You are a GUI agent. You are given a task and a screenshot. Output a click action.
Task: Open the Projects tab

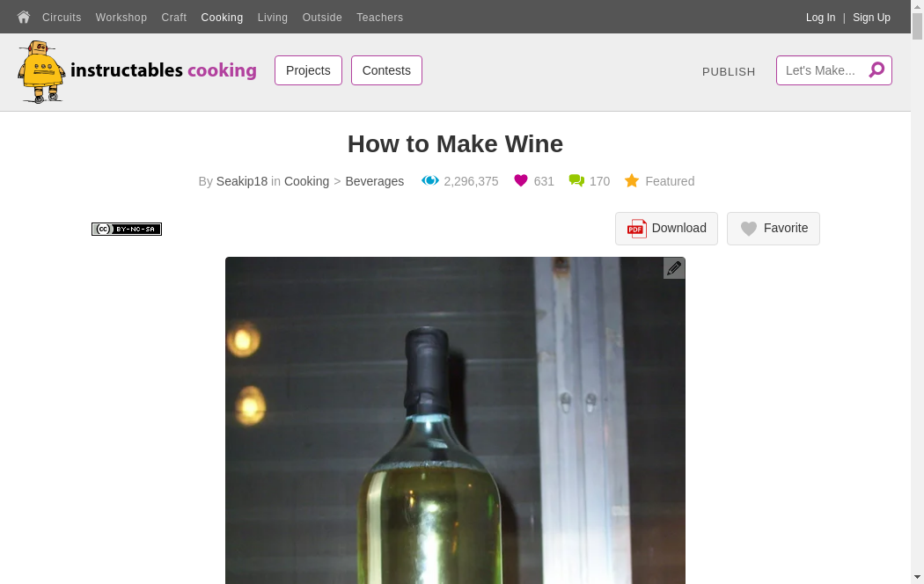[x=308, y=70]
